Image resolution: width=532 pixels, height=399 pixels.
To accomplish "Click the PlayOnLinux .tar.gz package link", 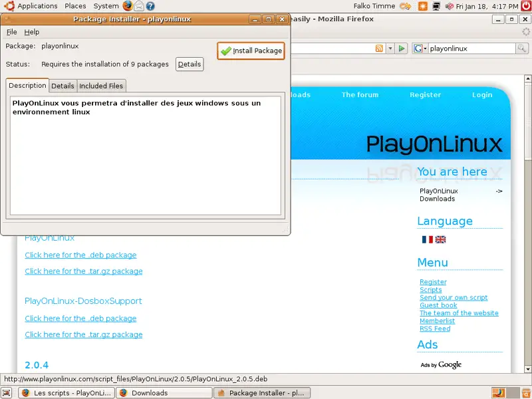I will (x=84, y=271).
